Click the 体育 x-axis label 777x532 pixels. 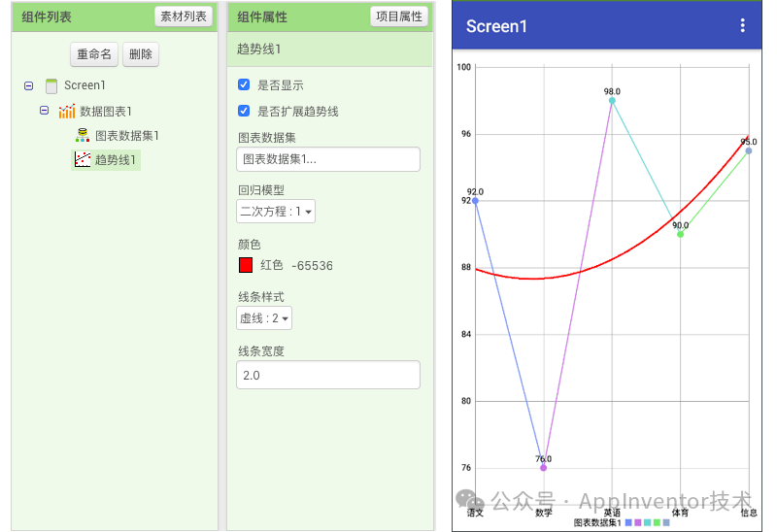(x=681, y=513)
